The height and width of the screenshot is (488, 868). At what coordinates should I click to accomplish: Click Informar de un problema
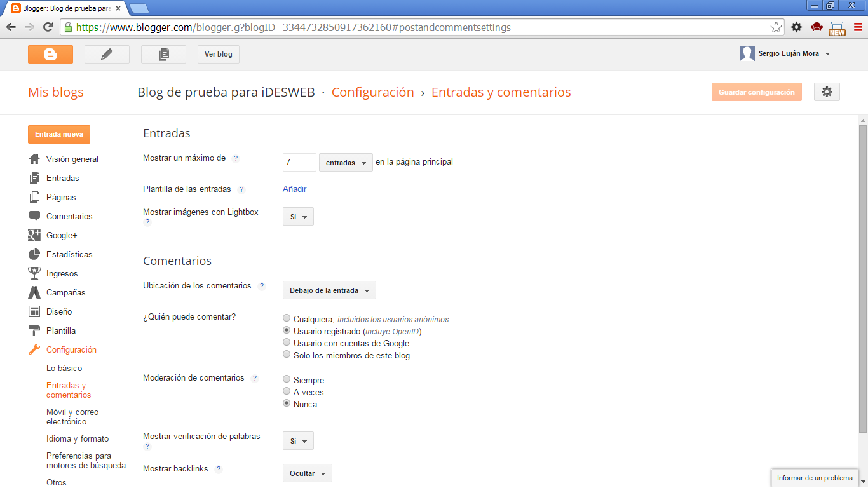[x=815, y=478]
